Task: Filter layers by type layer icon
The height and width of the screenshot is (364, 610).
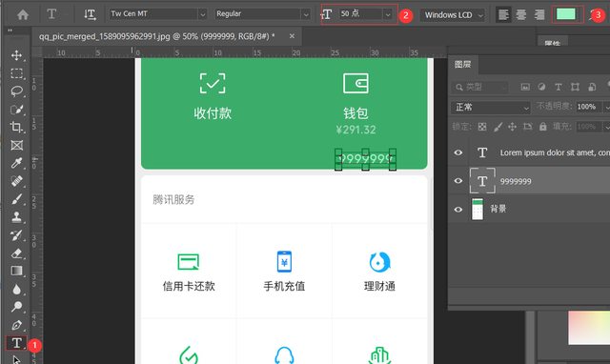Action: 558,87
